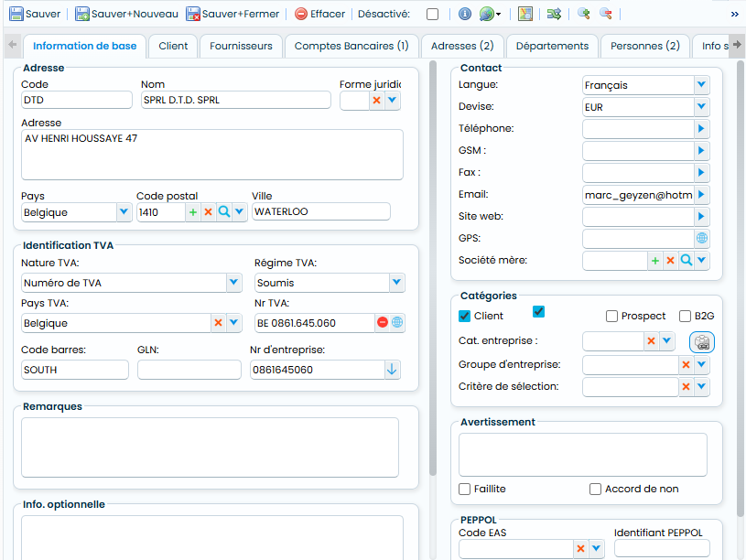Click the Sauver+Fermer button
Image resolution: width=746 pixels, height=560 pixels.
232,14
